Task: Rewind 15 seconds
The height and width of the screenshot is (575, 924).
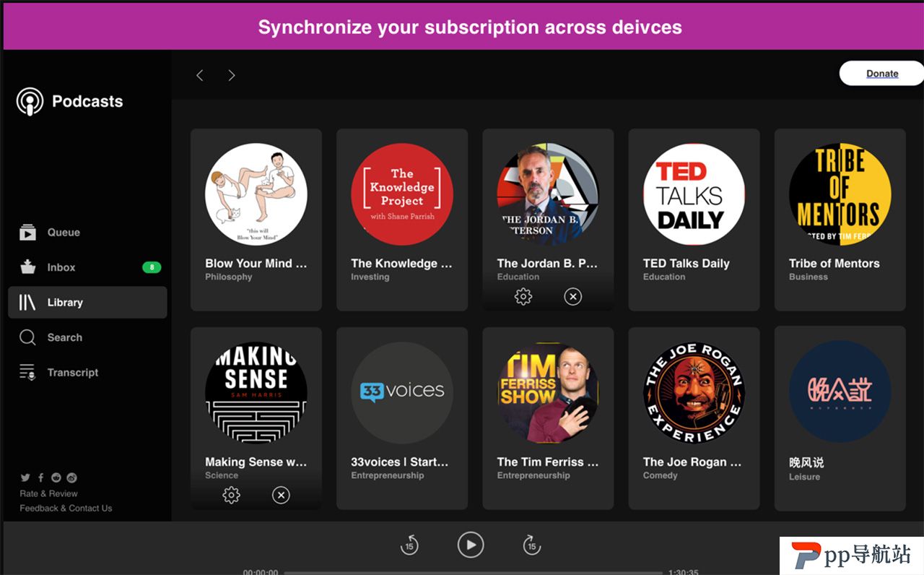Action: pos(409,545)
